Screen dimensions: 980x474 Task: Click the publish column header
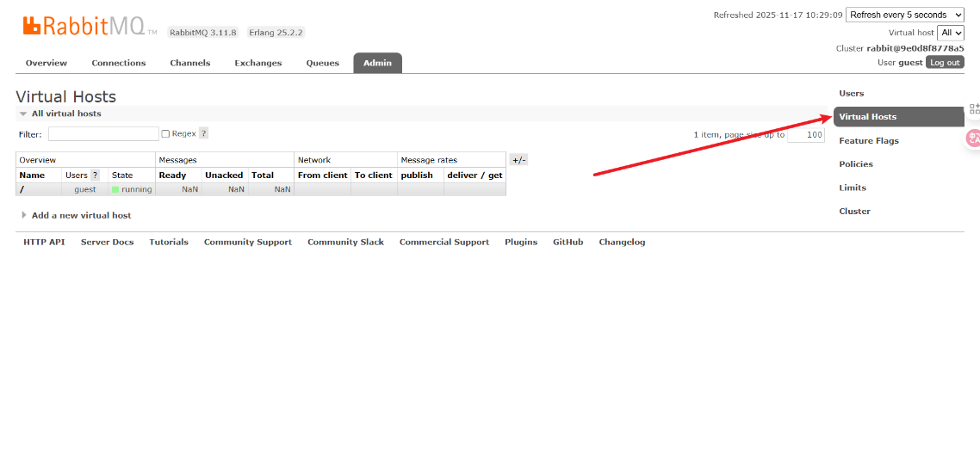pyautogui.click(x=417, y=175)
